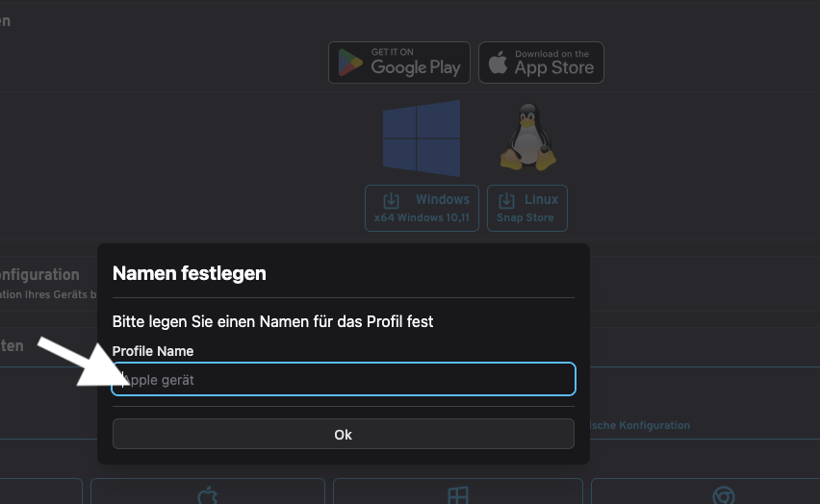Image resolution: width=820 pixels, height=504 pixels.
Task: Click the Linux Tux penguin image
Action: point(527,138)
